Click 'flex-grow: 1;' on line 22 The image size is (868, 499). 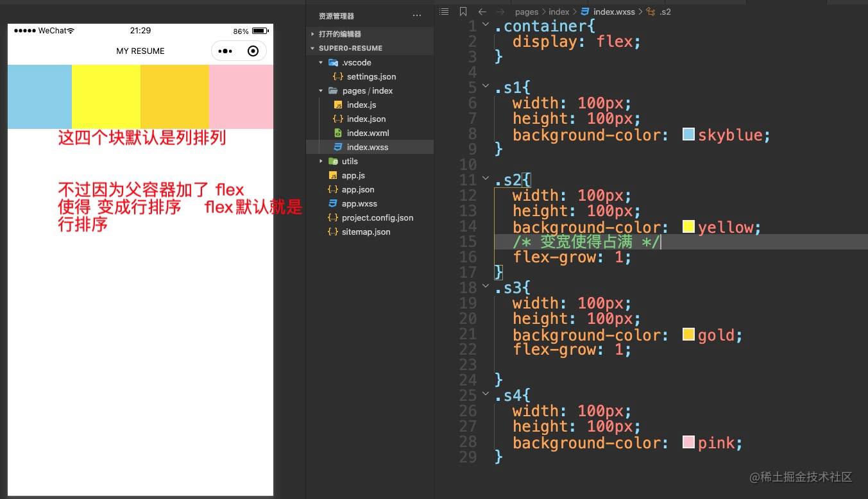tap(572, 350)
